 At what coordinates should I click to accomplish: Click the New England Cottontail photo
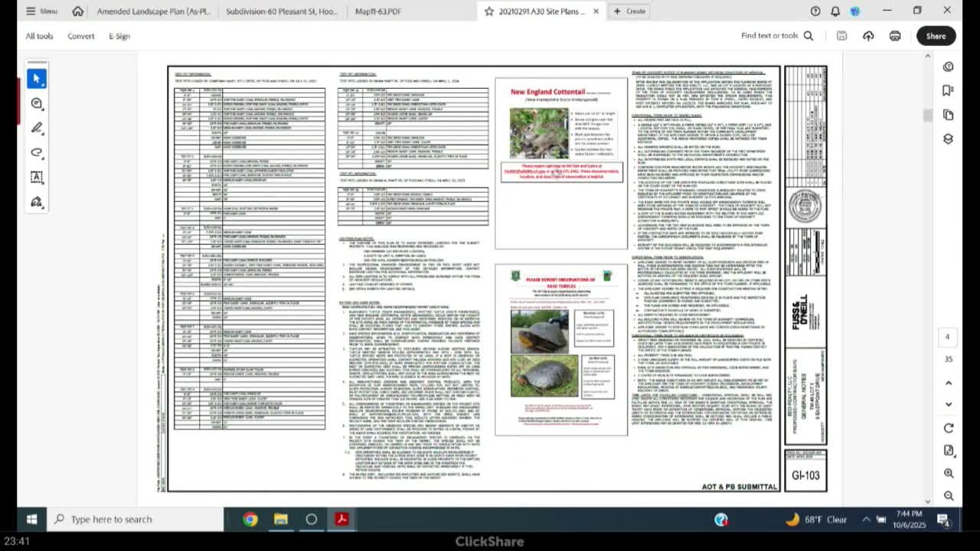(539, 133)
